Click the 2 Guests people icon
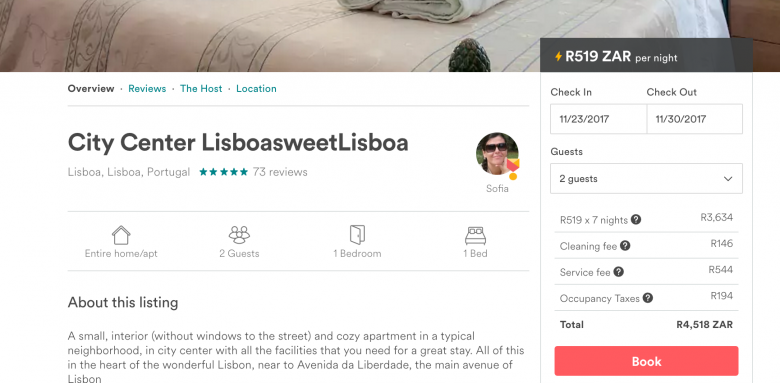 (239, 235)
